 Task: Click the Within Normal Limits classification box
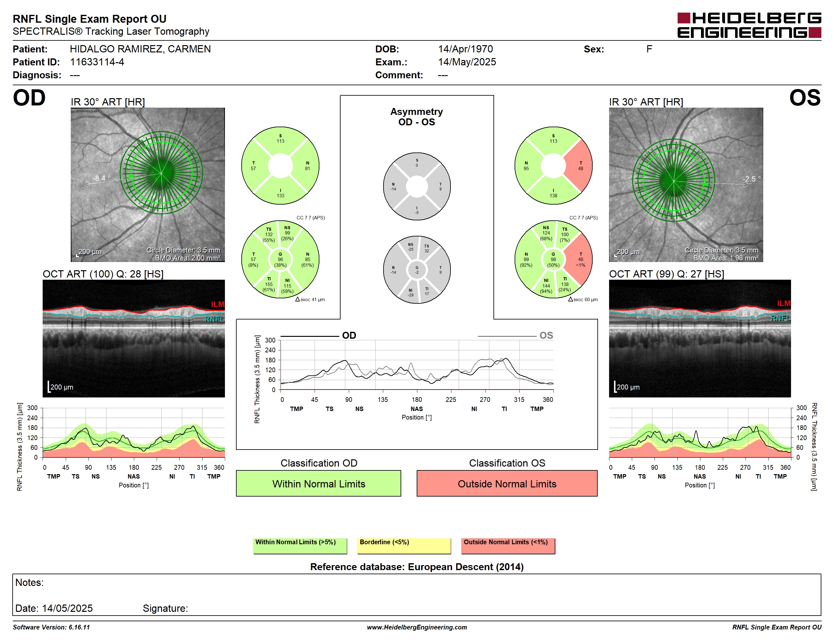(318, 483)
